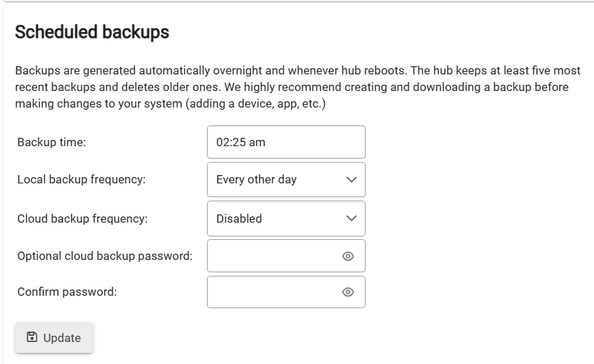This screenshot has width=594, height=364.
Task: Click the "Optional cloud backup password:" label
Action: [x=105, y=256]
